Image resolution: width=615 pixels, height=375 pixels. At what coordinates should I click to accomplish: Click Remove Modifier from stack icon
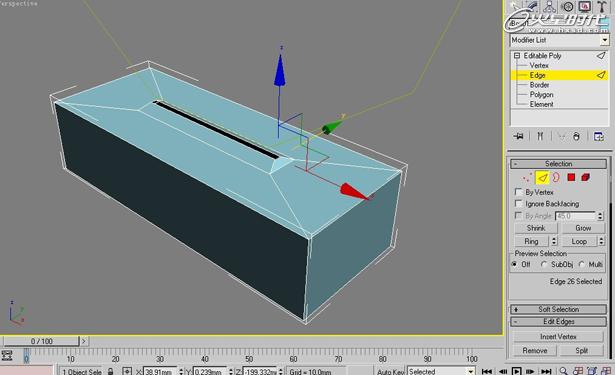(x=576, y=136)
